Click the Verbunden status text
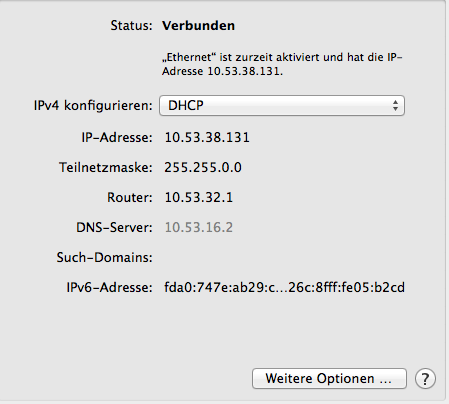 [x=198, y=26]
